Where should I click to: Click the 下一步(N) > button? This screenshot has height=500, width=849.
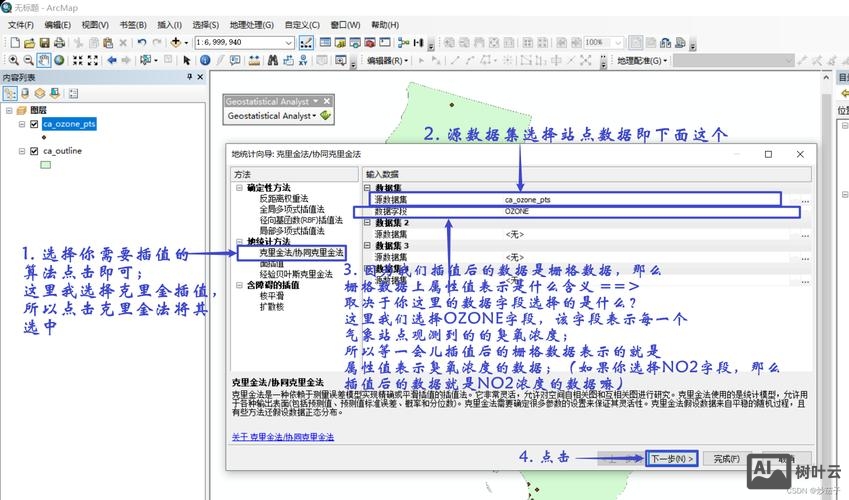(x=671, y=458)
